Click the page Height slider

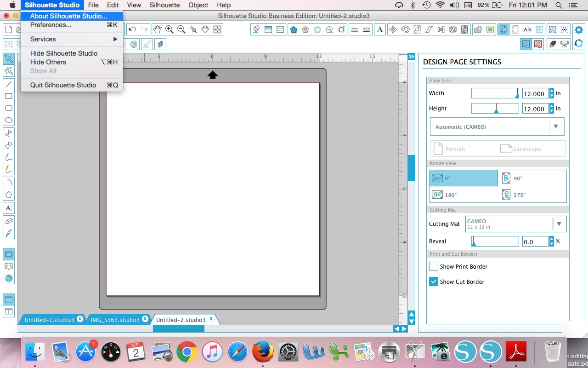click(495, 109)
